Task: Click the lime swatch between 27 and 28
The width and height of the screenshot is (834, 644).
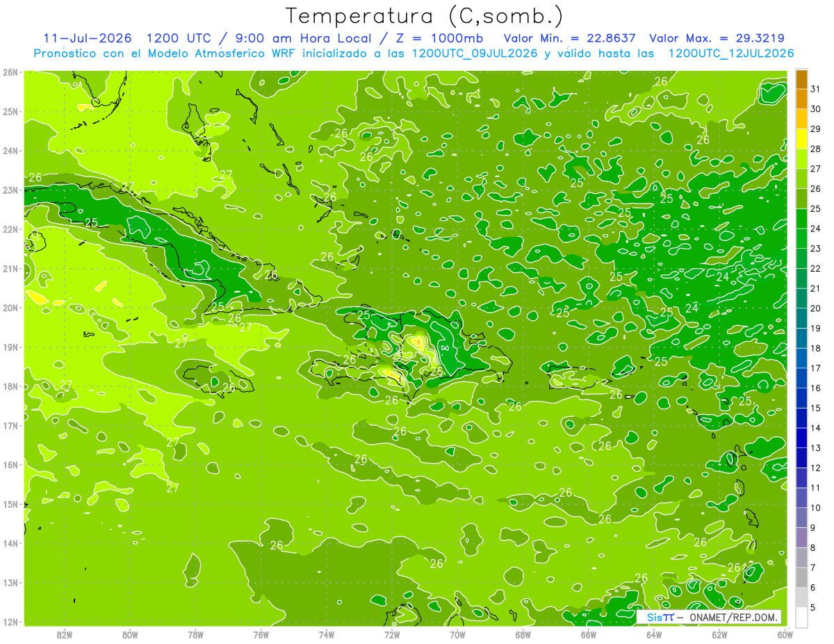Action: 801,159
